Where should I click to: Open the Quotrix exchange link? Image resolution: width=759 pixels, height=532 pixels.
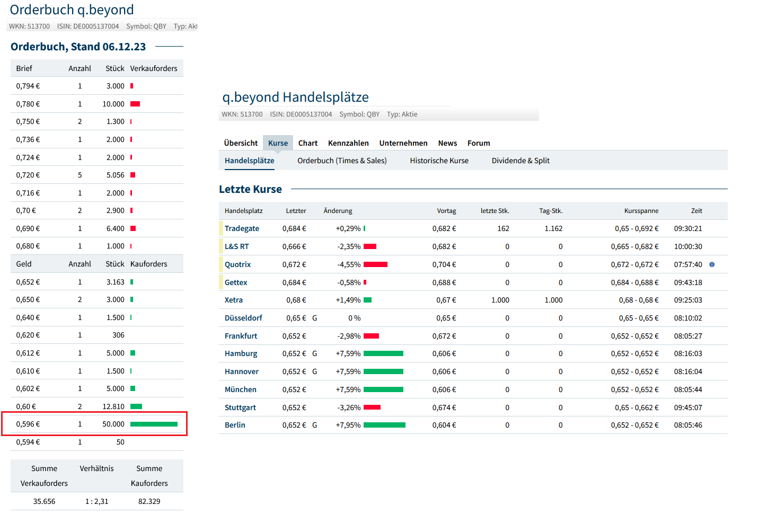pyautogui.click(x=237, y=264)
